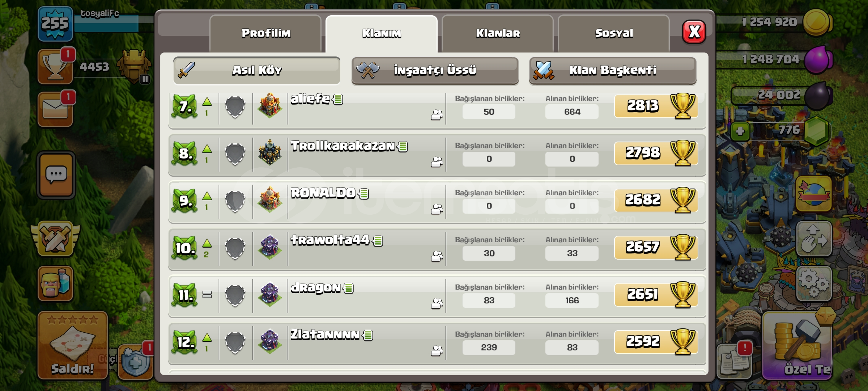The image size is (868, 391).
Task: Open the friends icon on aliefe's row
Action: (437, 115)
